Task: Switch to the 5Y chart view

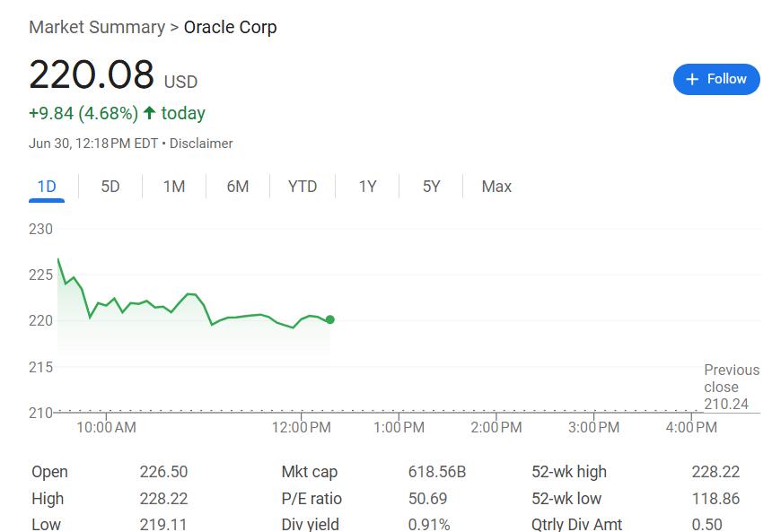Action: coord(431,187)
